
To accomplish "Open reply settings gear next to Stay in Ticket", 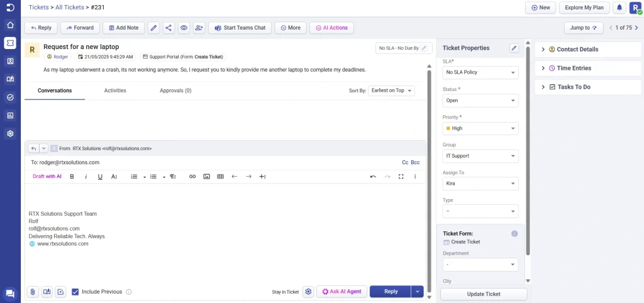I will point(308,292).
